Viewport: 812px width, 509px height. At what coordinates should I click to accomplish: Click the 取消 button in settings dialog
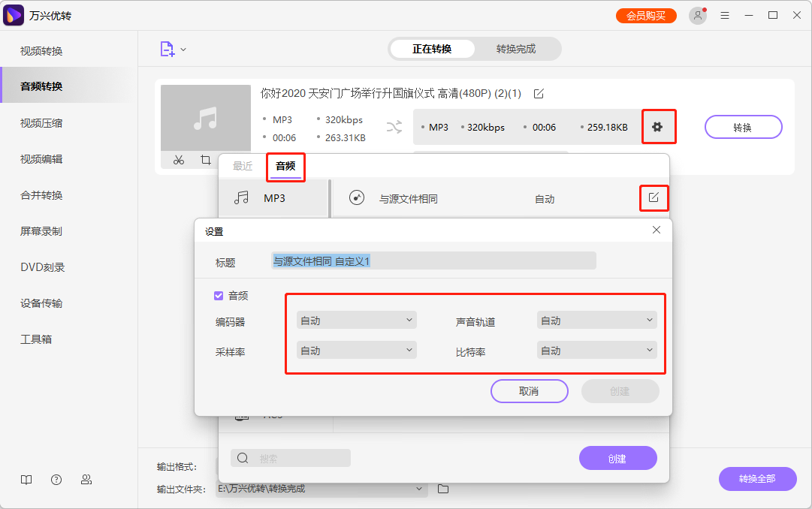530,391
